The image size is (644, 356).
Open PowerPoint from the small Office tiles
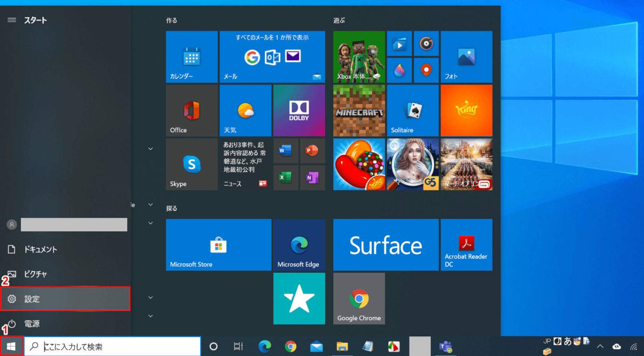(x=312, y=151)
